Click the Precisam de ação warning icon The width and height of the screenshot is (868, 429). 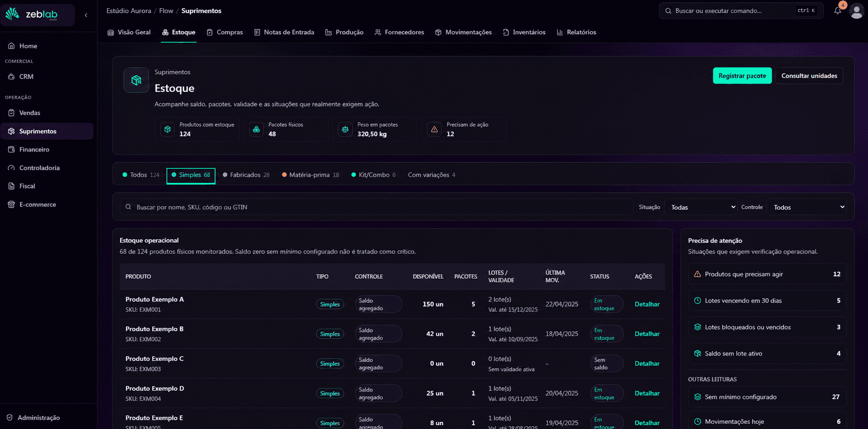434,129
